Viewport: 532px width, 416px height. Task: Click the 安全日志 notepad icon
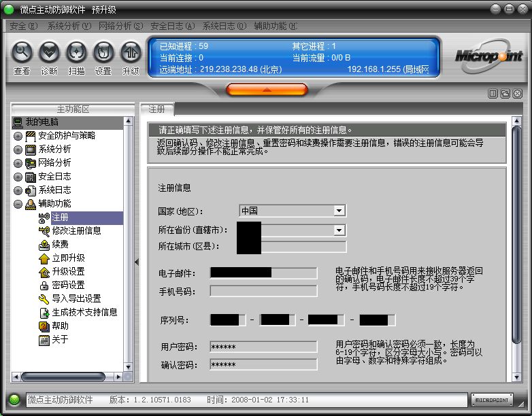pyautogui.click(x=31, y=177)
